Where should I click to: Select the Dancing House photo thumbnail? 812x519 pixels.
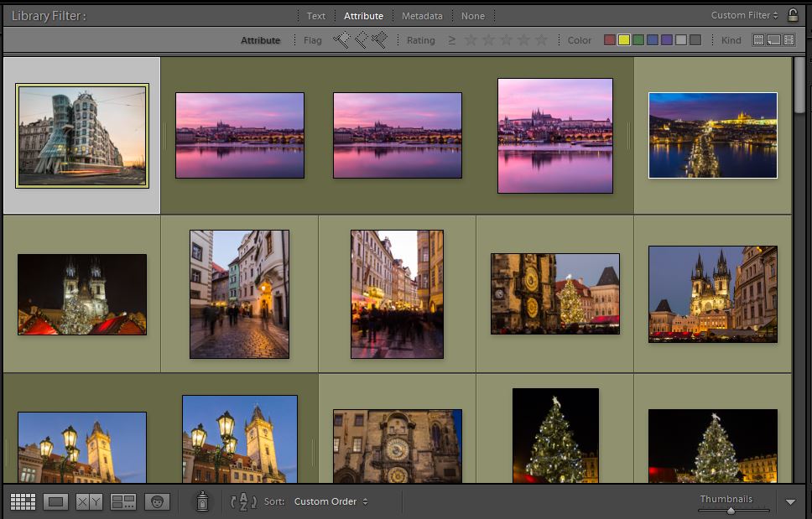81,134
